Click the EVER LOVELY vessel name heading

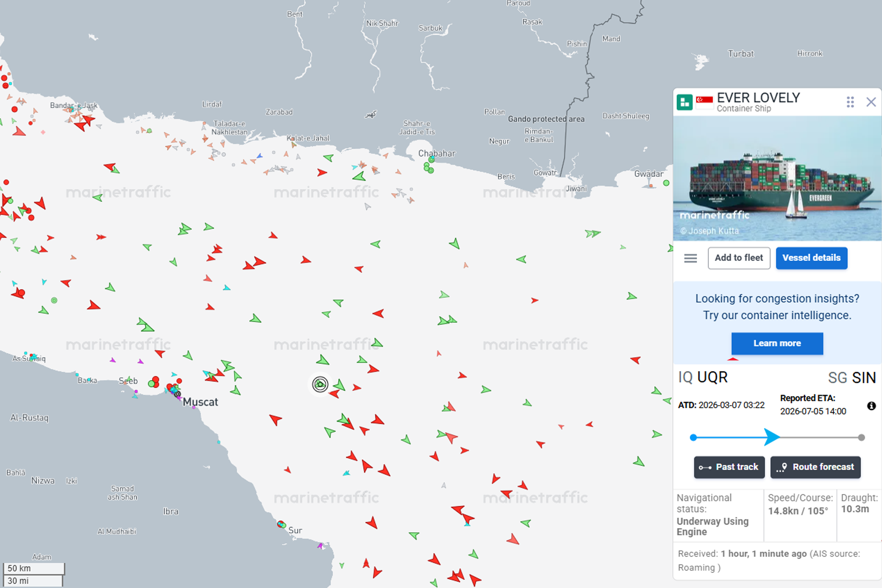tap(758, 98)
